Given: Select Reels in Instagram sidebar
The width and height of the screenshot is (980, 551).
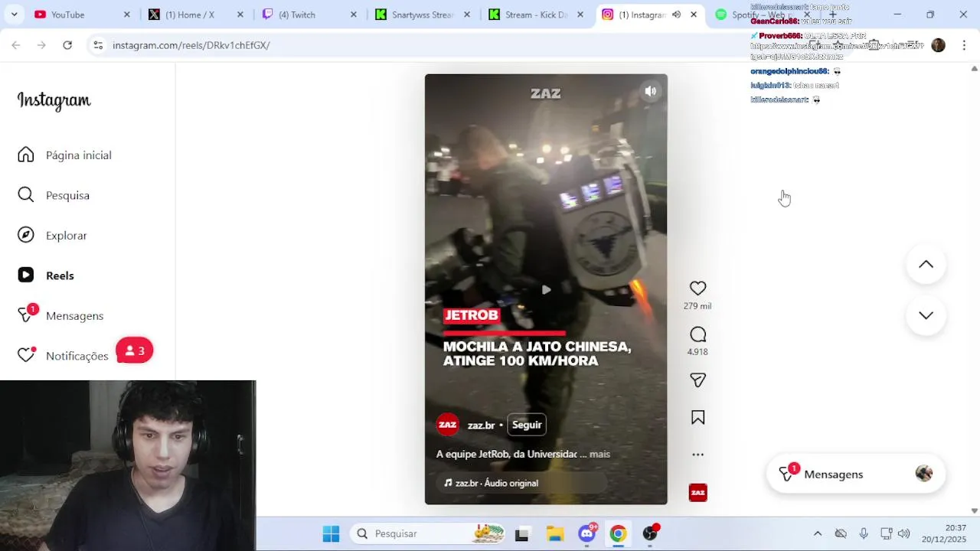Looking at the screenshot, I should click(x=46, y=275).
